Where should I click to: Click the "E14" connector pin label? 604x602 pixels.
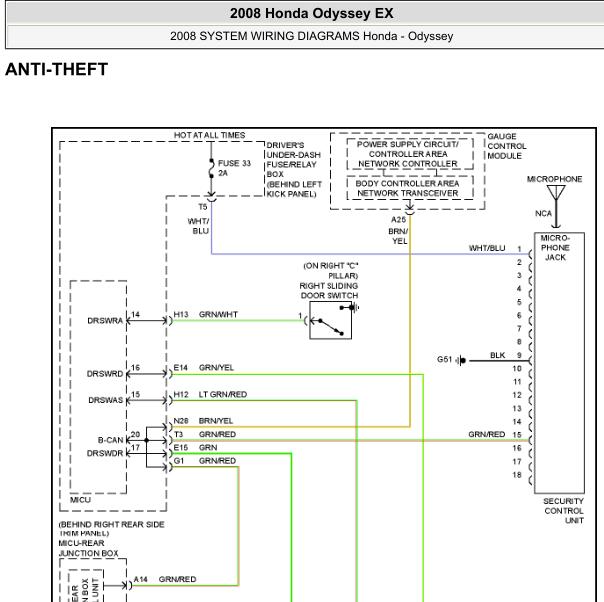point(180,367)
